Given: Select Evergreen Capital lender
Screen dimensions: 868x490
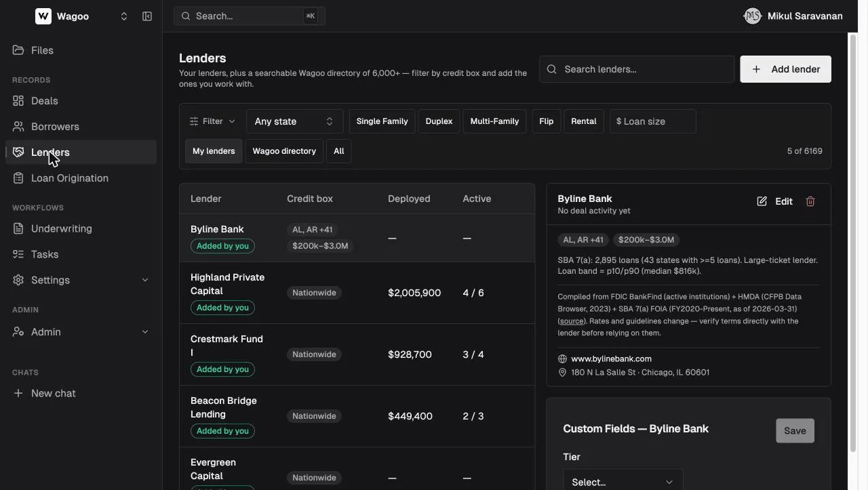Looking at the screenshot, I should pos(357,469).
